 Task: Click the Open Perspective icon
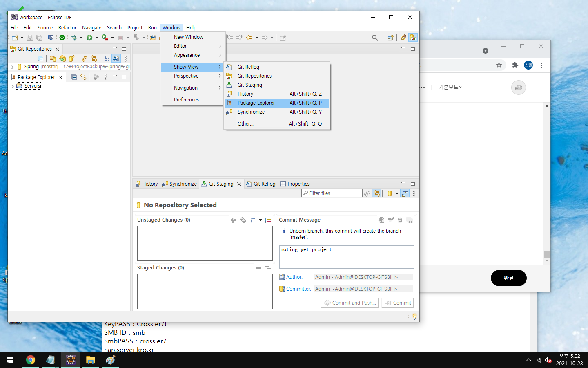390,38
